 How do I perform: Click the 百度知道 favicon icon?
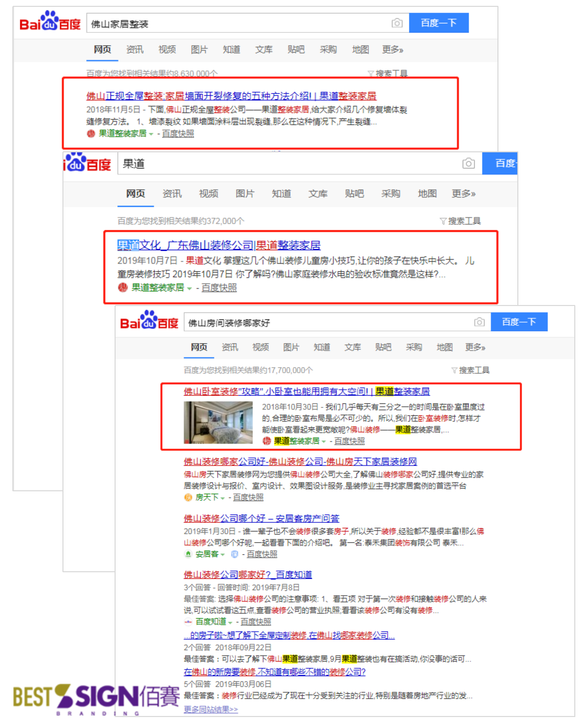point(188,622)
